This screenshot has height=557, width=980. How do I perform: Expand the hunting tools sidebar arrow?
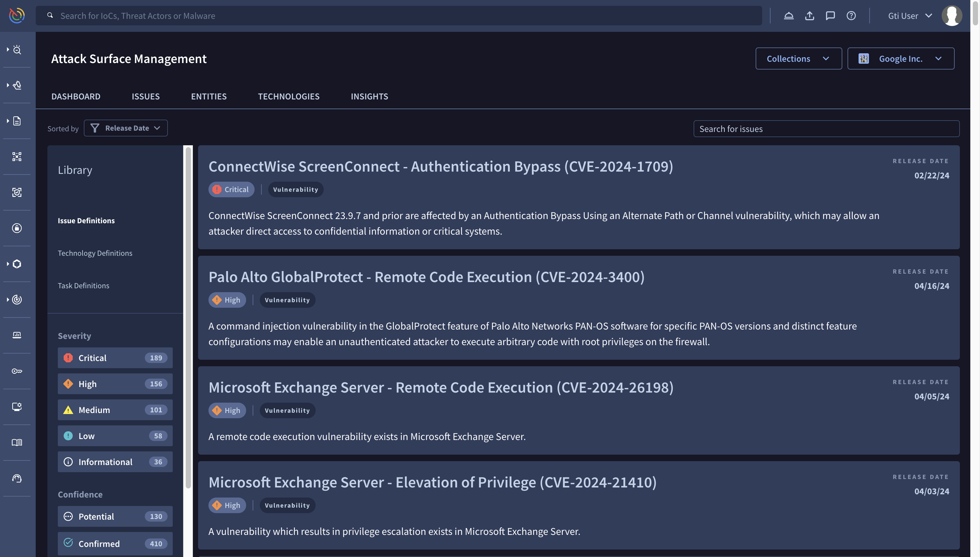pos(8,85)
